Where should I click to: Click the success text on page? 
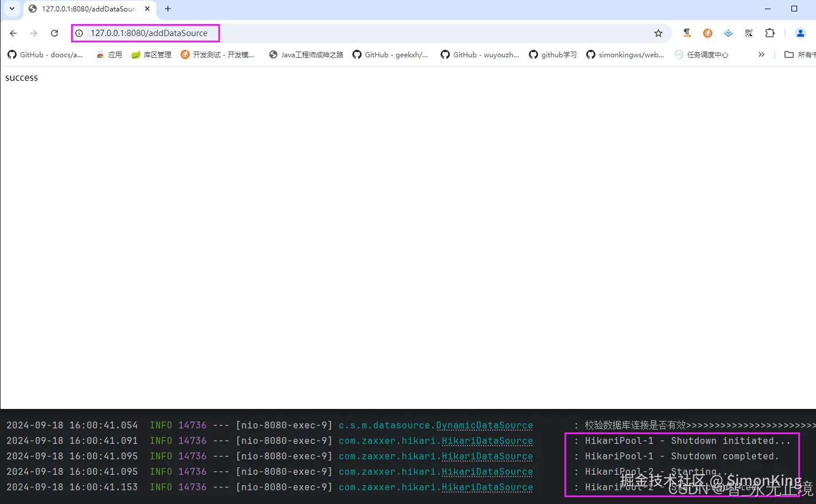coord(22,78)
